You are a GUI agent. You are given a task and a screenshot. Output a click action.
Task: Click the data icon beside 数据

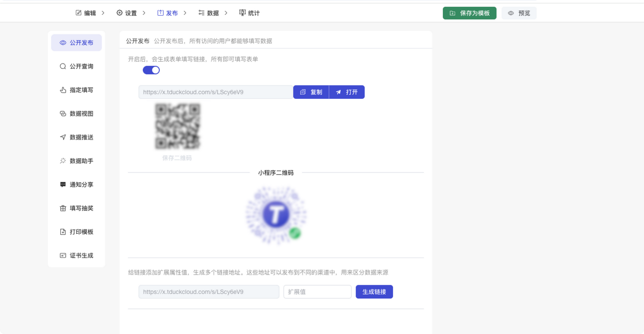(x=202, y=13)
